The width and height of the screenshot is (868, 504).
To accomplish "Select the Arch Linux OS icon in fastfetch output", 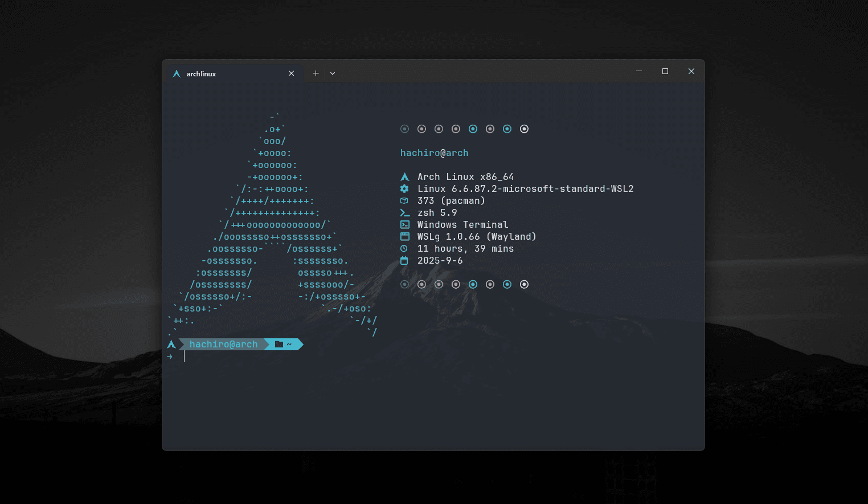I will (x=404, y=177).
